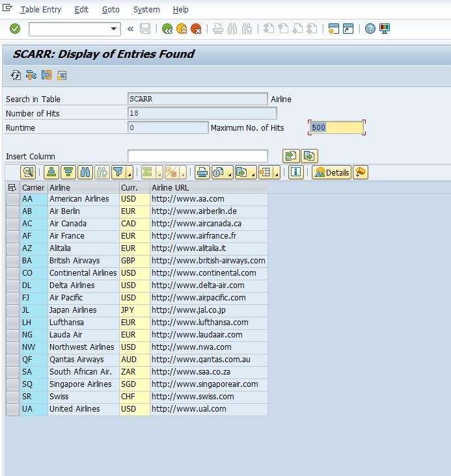Open the Help question mark icon

370,29
